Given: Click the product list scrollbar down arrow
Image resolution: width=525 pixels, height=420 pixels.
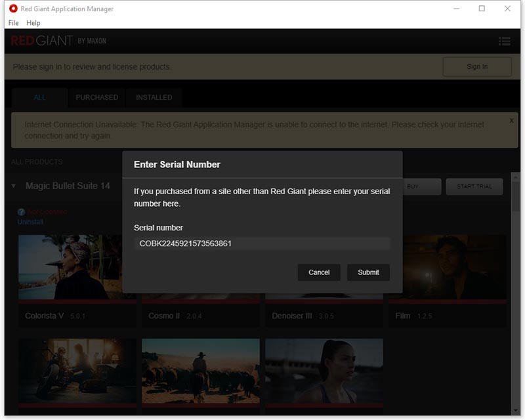Looking at the screenshot, I should point(516,411).
